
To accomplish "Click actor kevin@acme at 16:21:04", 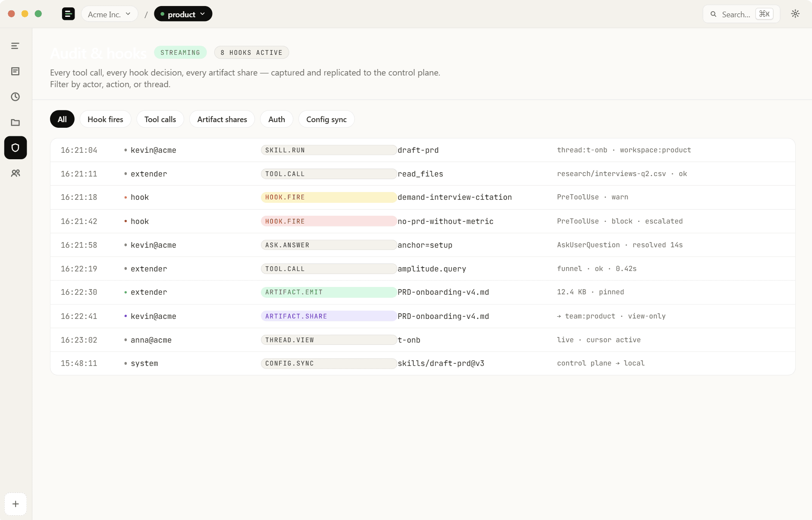I will point(153,150).
